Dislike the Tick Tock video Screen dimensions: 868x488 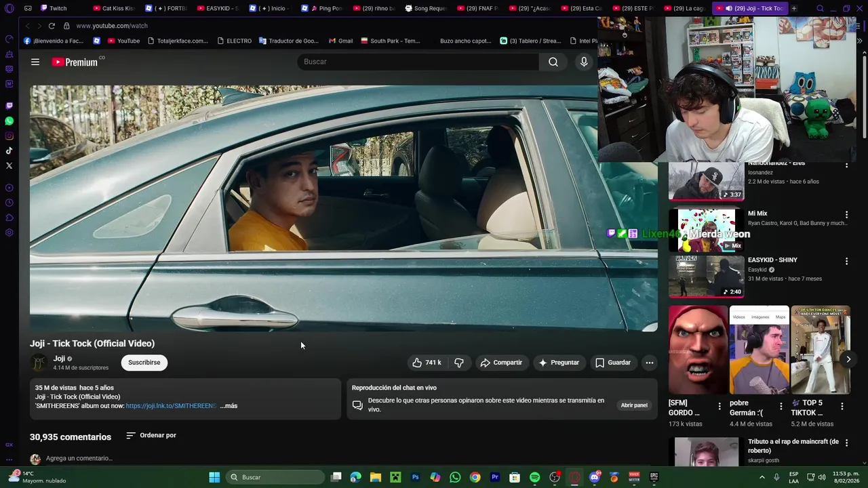click(459, 363)
